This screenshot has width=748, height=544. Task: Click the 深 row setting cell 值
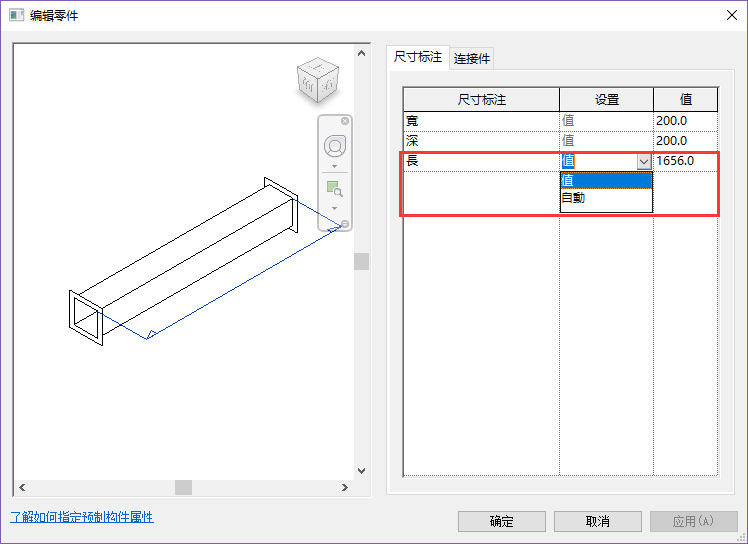click(606, 141)
